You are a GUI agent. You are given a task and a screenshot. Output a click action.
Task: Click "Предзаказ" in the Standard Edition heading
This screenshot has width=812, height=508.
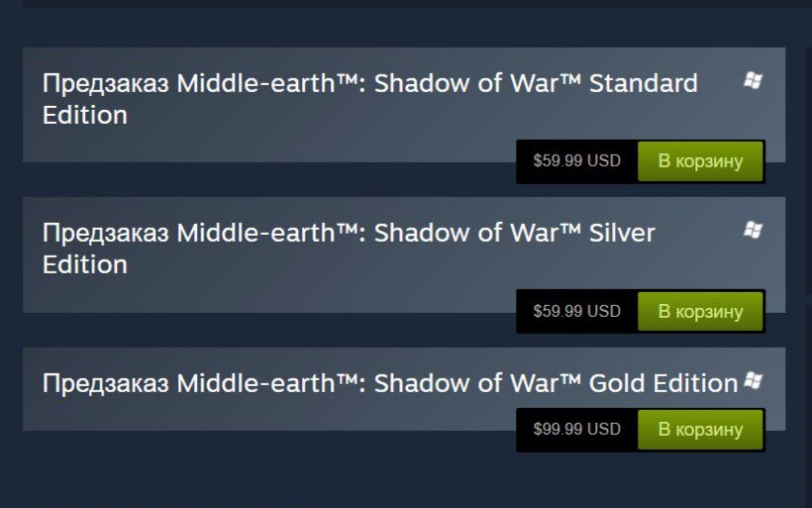click(x=105, y=83)
